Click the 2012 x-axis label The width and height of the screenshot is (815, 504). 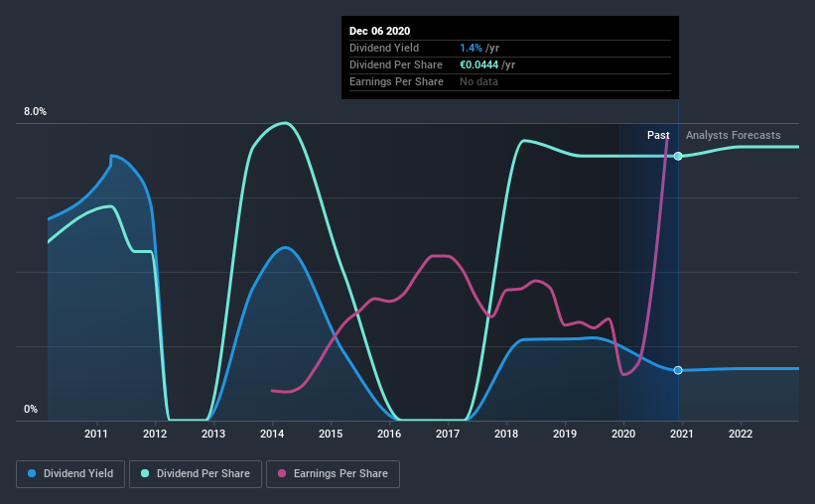click(155, 434)
